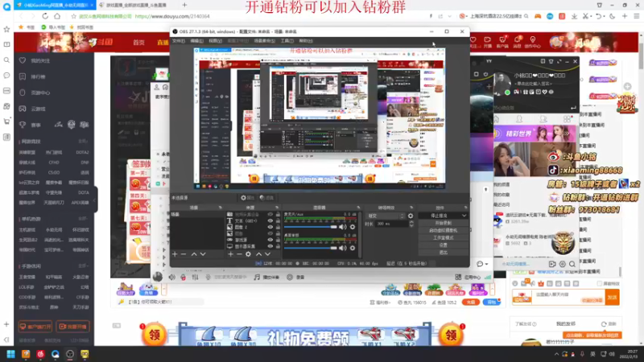
Task: Open the chat bubble dropdown in YY
Action: tap(481, 264)
